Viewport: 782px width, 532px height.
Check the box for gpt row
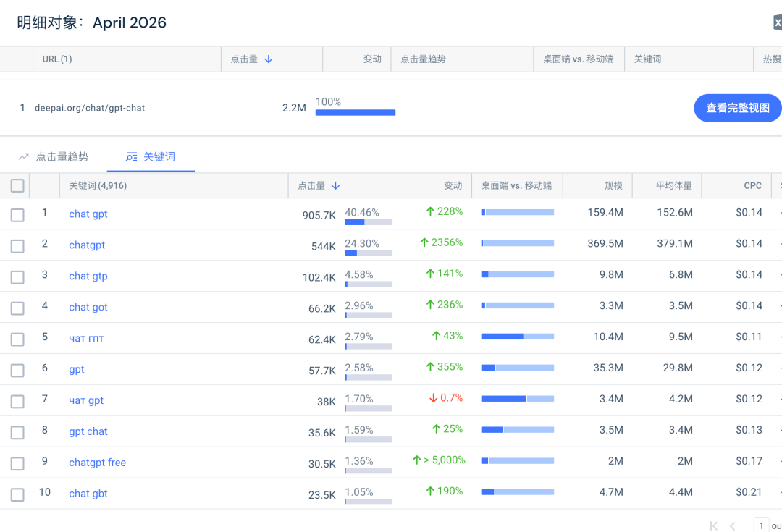17,371
